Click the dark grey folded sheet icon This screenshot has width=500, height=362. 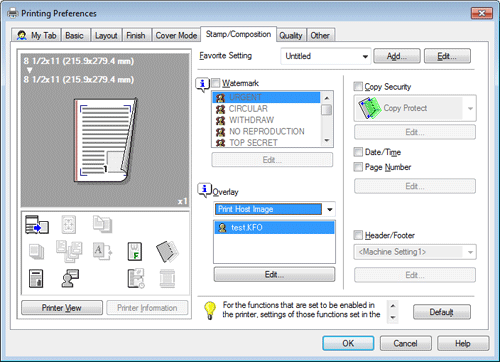tap(167, 251)
